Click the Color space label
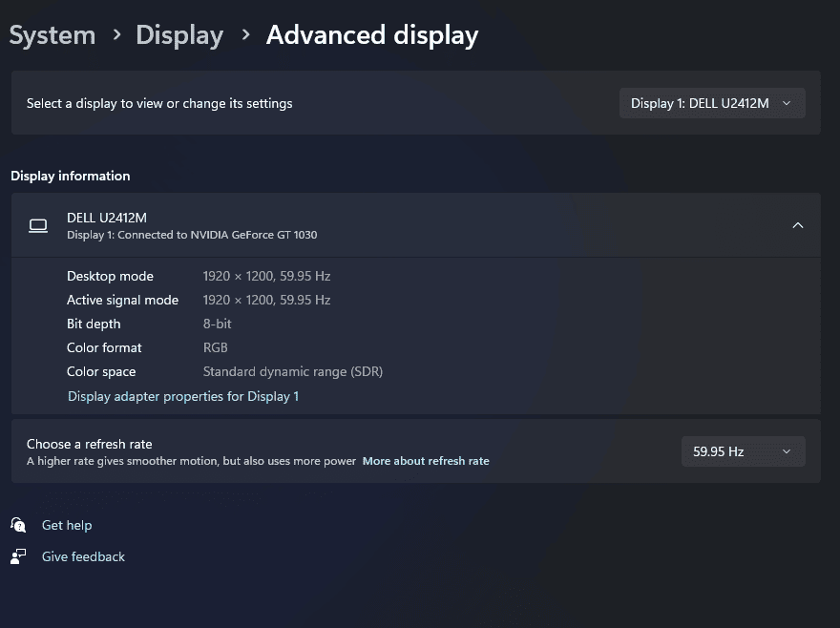 tap(101, 372)
